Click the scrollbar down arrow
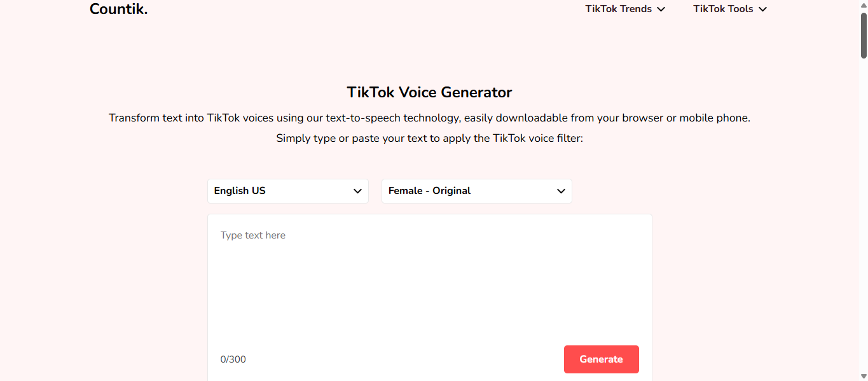The image size is (868, 381). 863,376
